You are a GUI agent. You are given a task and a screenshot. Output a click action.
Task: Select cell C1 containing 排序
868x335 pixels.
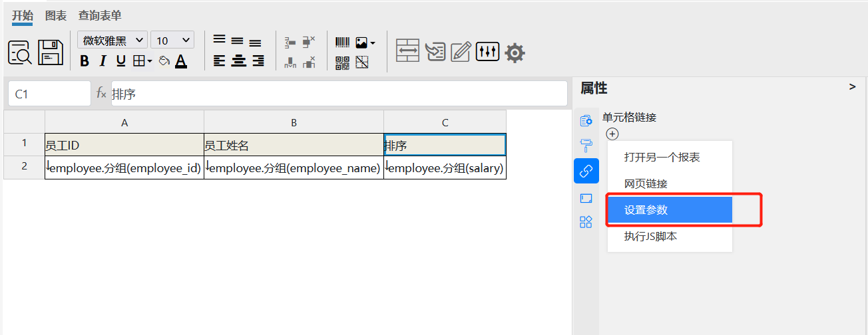click(x=445, y=145)
